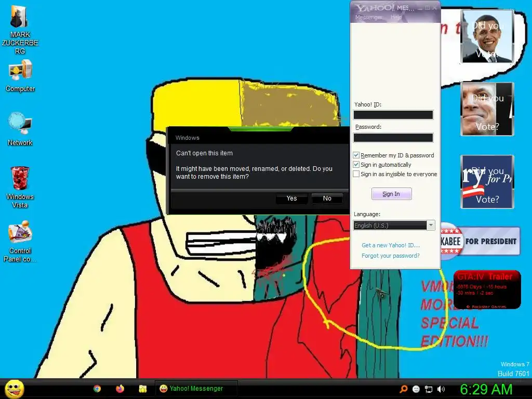Image resolution: width=532 pixels, height=399 pixels.
Task: Open the volume speaker tray icon
Action: click(x=441, y=389)
